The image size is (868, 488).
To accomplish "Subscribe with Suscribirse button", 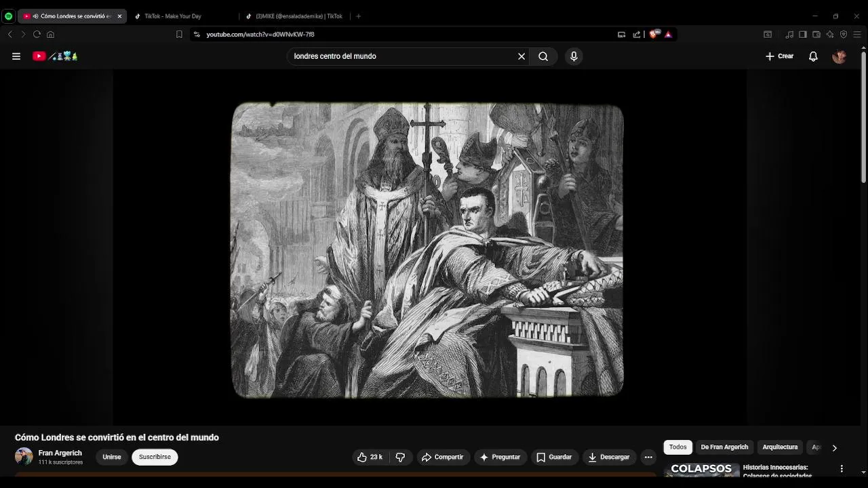I will [x=155, y=457].
